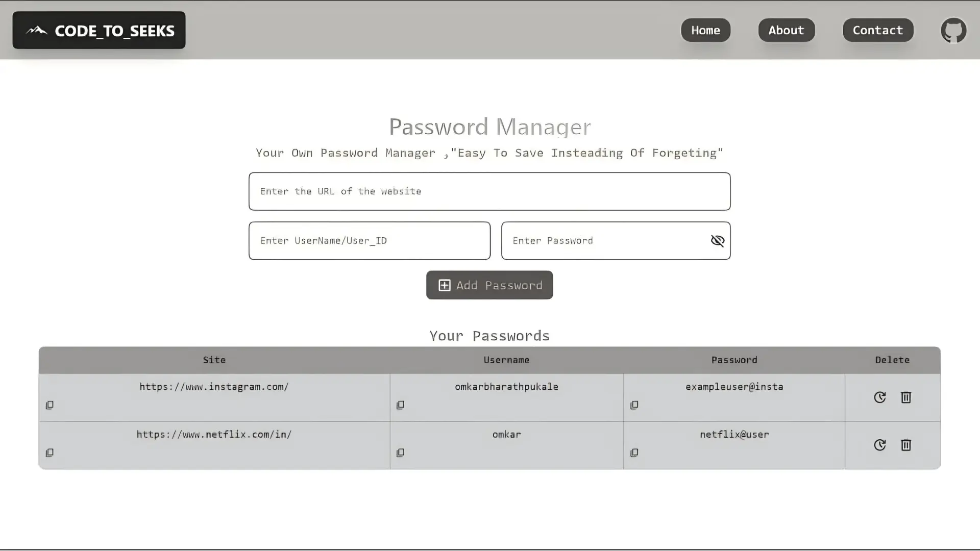
Task: Copy the password netflix@user
Action: (x=634, y=453)
